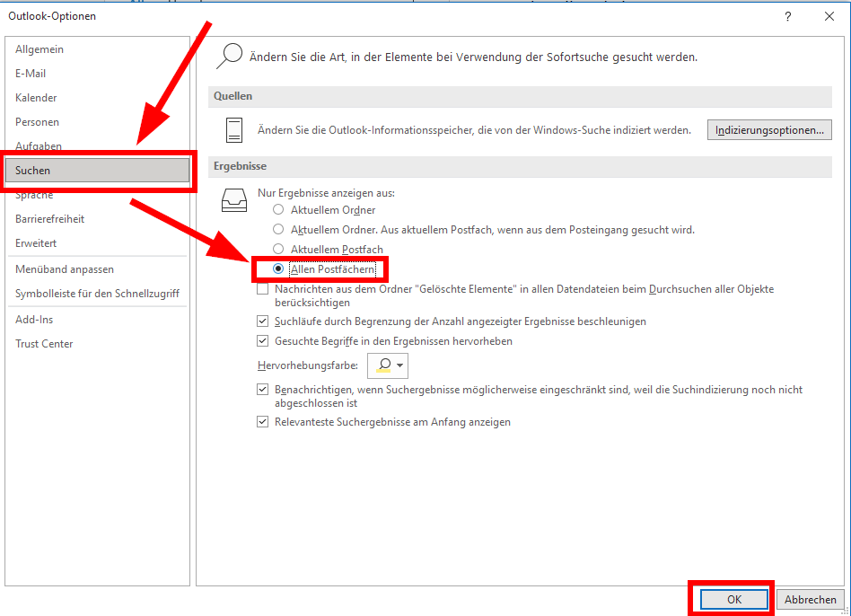Click the resize grip in the dialog corner
Viewport: 851px width, 616px height.
(x=845, y=610)
